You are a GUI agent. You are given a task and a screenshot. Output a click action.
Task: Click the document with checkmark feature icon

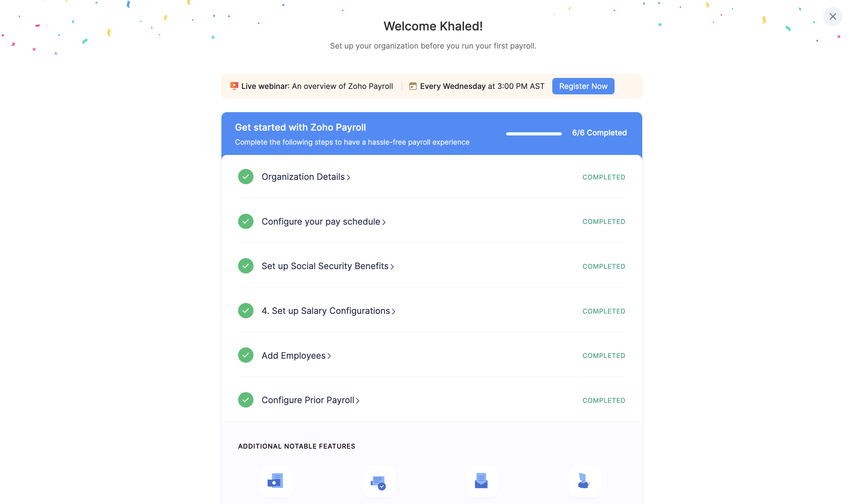click(x=379, y=482)
